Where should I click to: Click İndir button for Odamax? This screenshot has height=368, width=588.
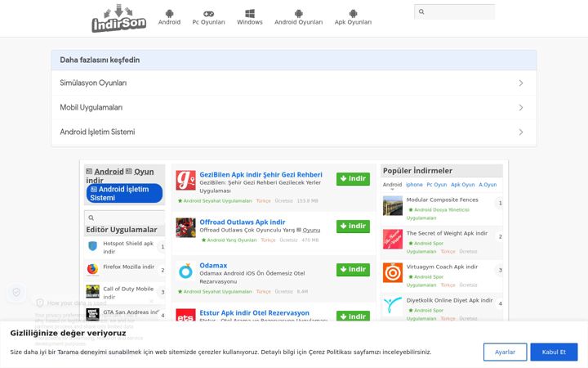(353, 270)
